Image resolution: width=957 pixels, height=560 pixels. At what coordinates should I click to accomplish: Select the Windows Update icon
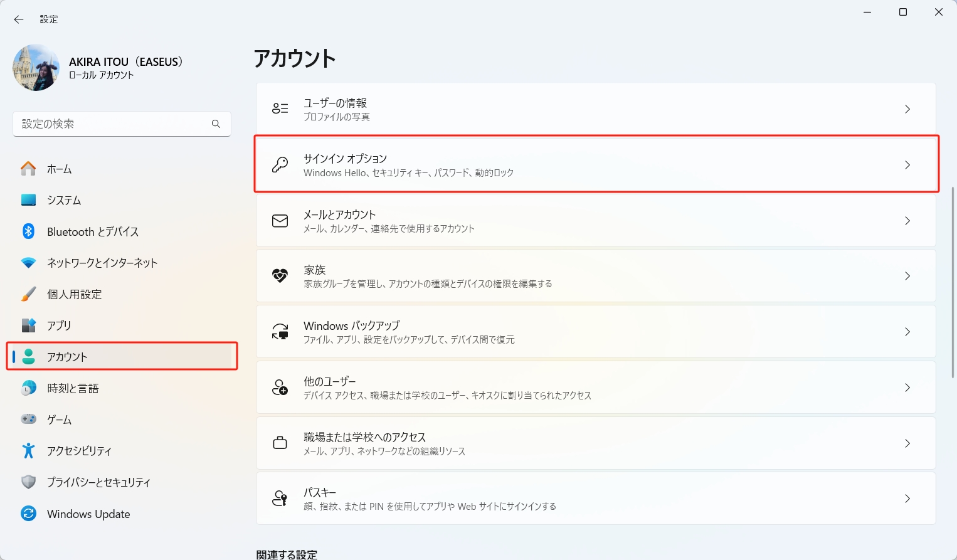click(28, 514)
